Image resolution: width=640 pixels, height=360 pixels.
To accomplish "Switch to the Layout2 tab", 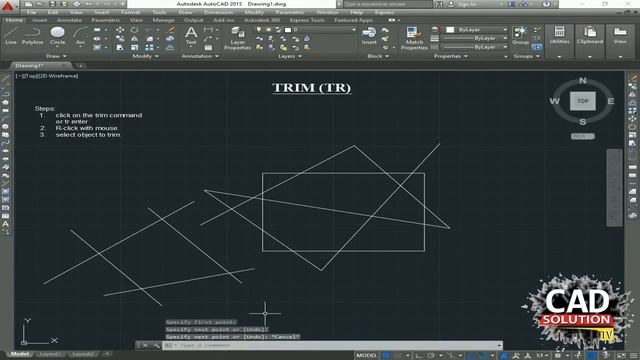I will coord(83,354).
